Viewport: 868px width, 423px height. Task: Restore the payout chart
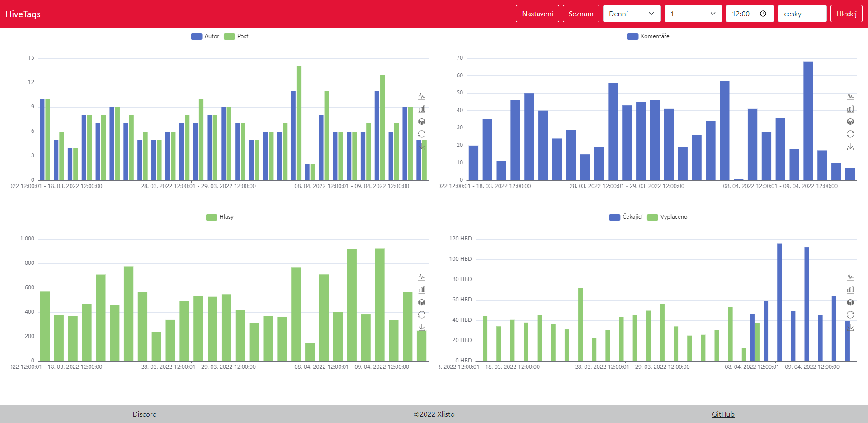coord(850,315)
